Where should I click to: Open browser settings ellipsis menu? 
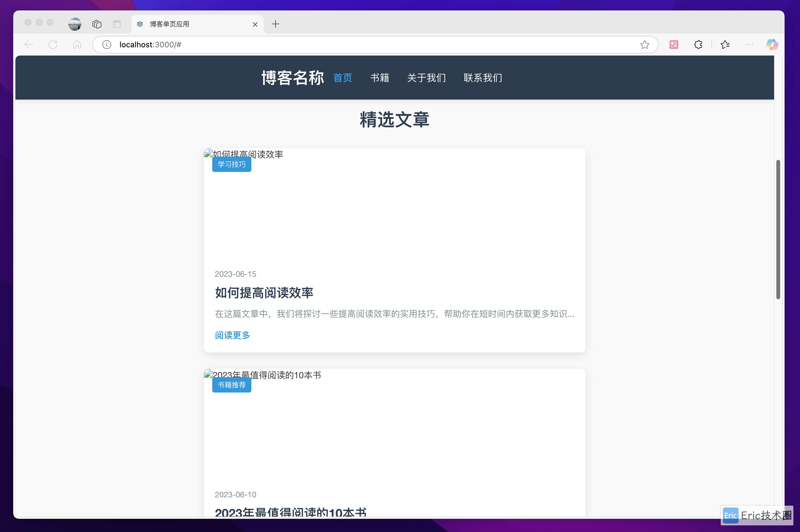[x=749, y=45]
